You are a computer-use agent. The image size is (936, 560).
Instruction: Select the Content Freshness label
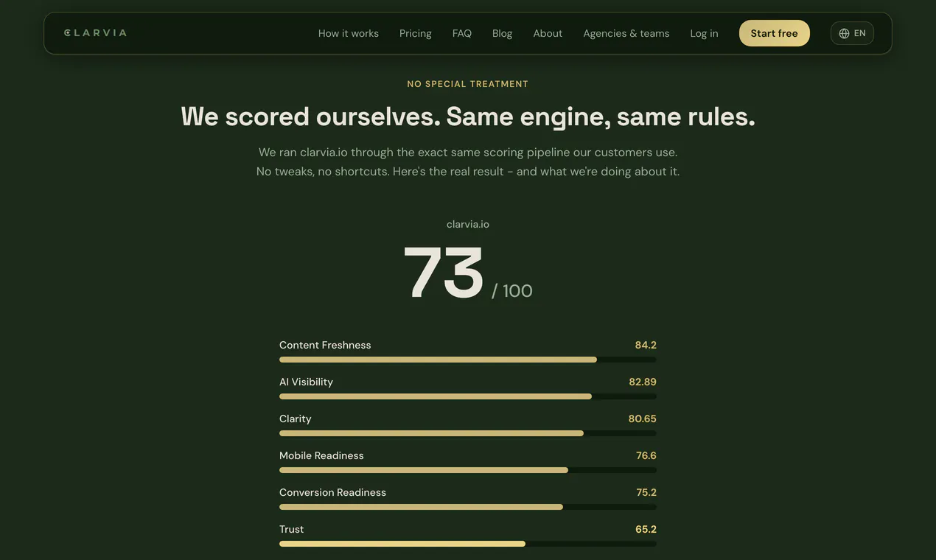coord(325,345)
